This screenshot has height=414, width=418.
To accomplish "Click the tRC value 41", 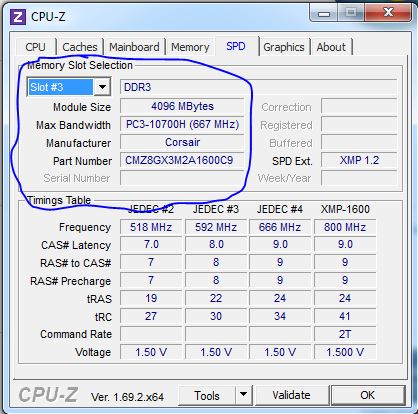I will (x=345, y=316).
